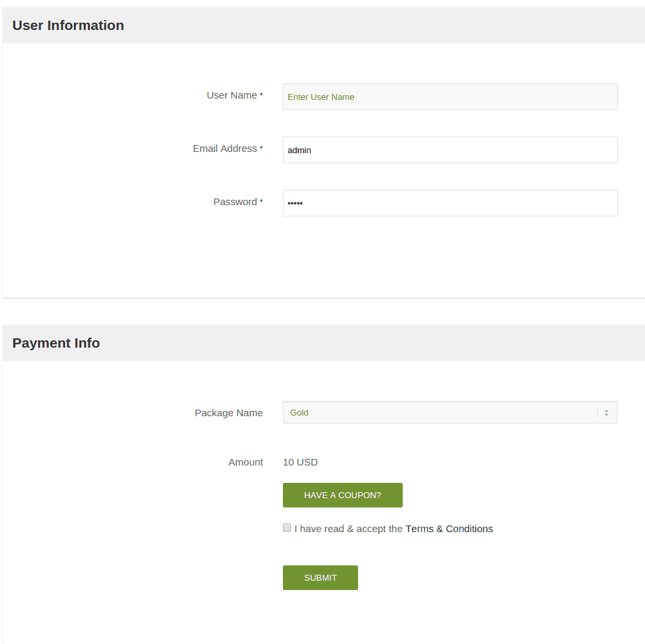Click the User Name label
645x644 pixels.
(232, 95)
